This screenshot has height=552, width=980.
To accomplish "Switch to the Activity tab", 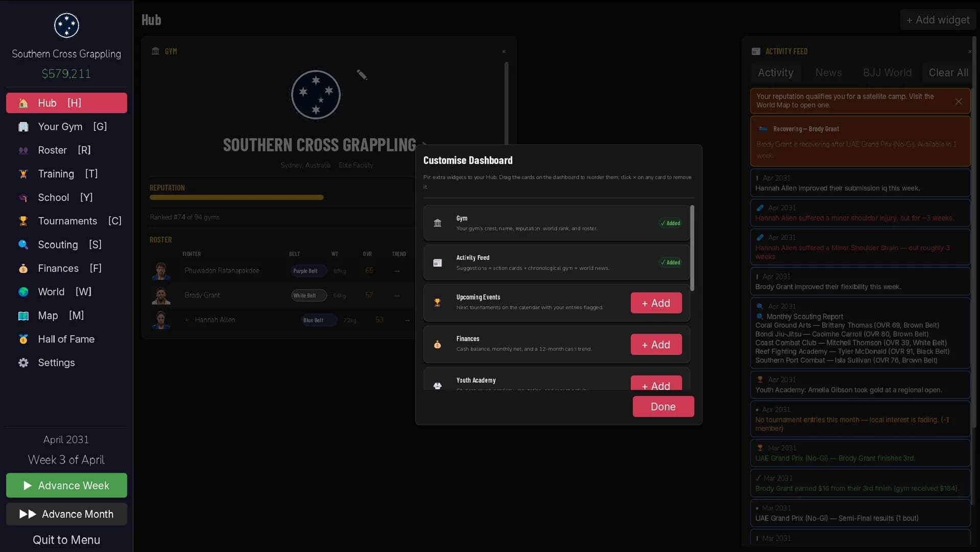I will click(x=775, y=73).
